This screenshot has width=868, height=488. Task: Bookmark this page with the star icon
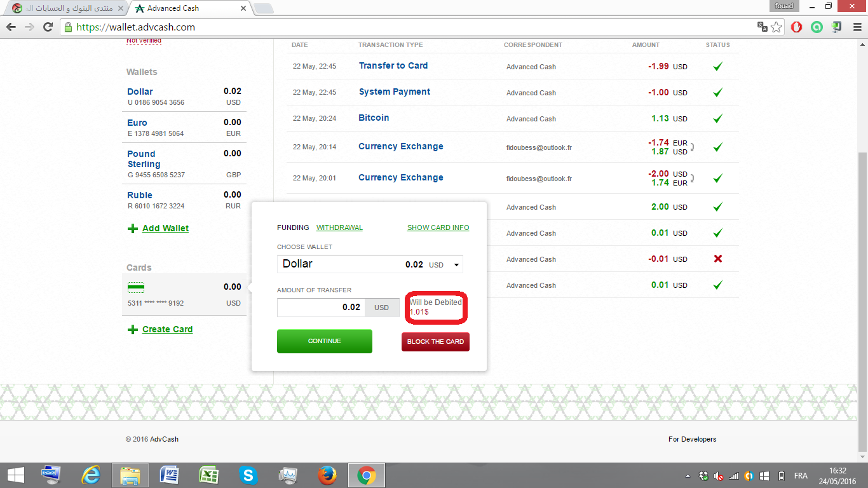coord(776,27)
